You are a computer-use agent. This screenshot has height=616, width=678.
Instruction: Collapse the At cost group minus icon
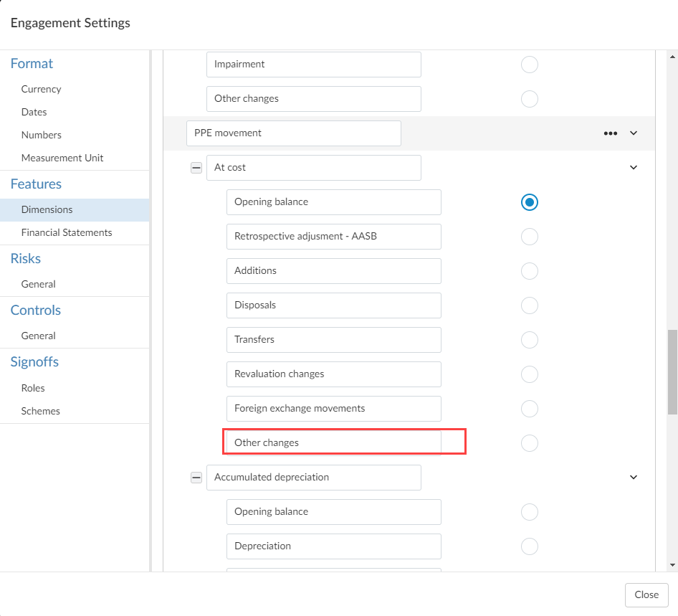click(x=196, y=168)
